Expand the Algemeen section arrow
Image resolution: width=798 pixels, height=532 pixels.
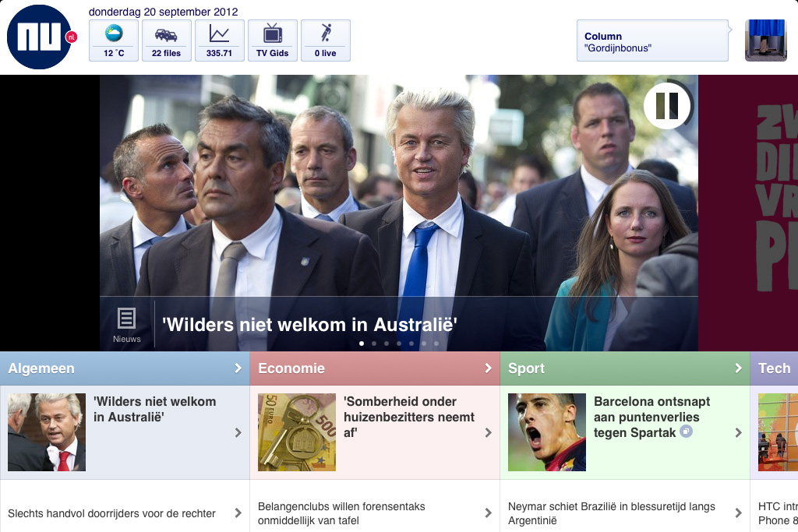[x=238, y=368]
